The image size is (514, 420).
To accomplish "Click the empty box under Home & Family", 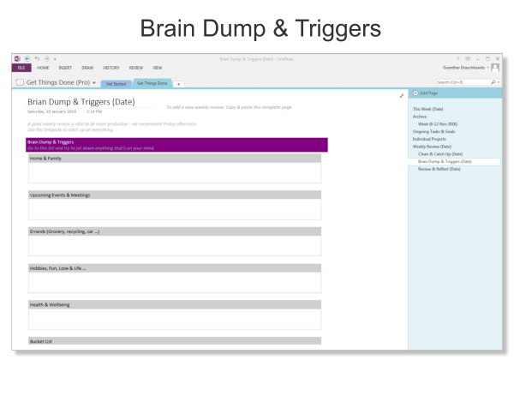I will [174, 172].
